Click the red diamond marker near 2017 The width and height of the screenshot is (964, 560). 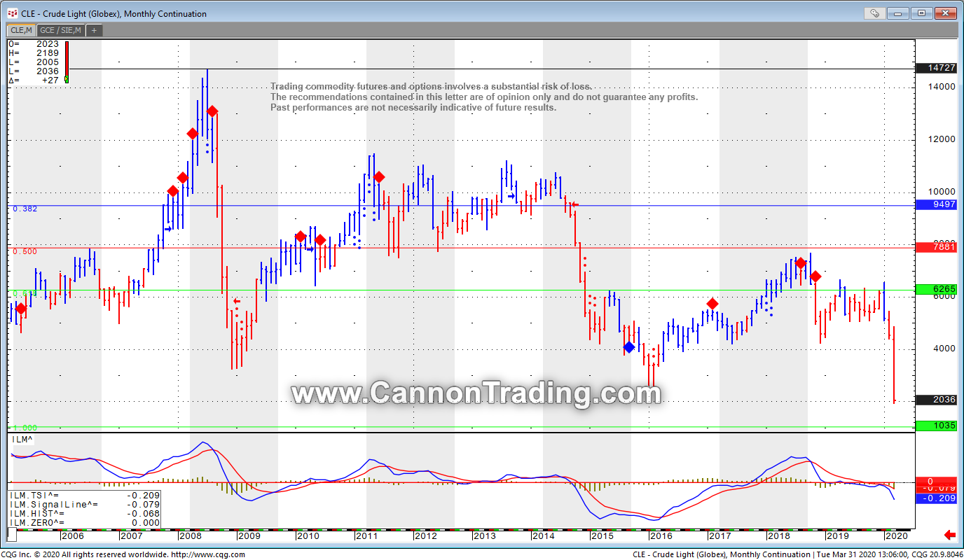click(712, 304)
